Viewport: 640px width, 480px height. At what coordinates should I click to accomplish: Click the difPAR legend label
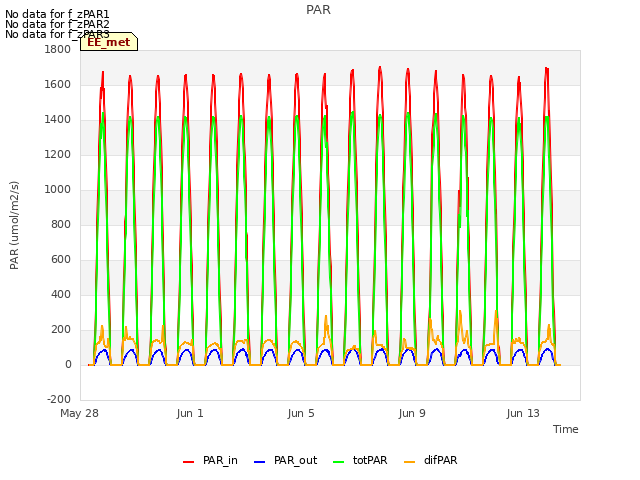click(x=440, y=460)
